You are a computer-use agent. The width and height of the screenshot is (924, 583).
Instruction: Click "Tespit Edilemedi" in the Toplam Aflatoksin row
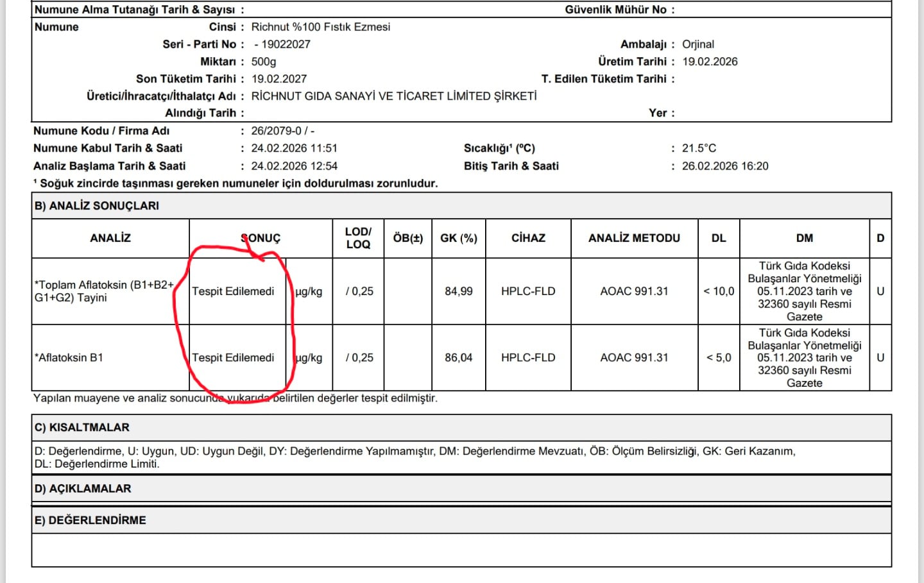coord(233,291)
